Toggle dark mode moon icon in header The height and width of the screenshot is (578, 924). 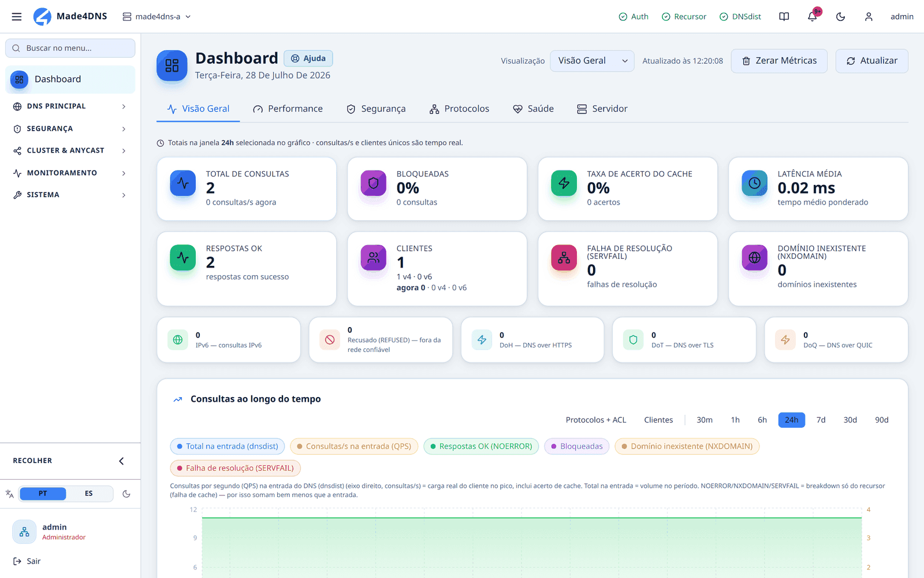pyautogui.click(x=841, y=17)
